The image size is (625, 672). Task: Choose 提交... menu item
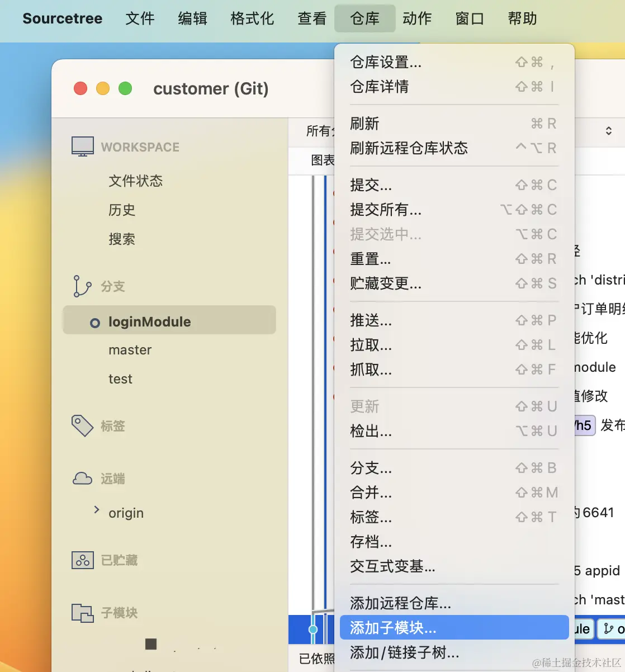click(x=454, y=185)
